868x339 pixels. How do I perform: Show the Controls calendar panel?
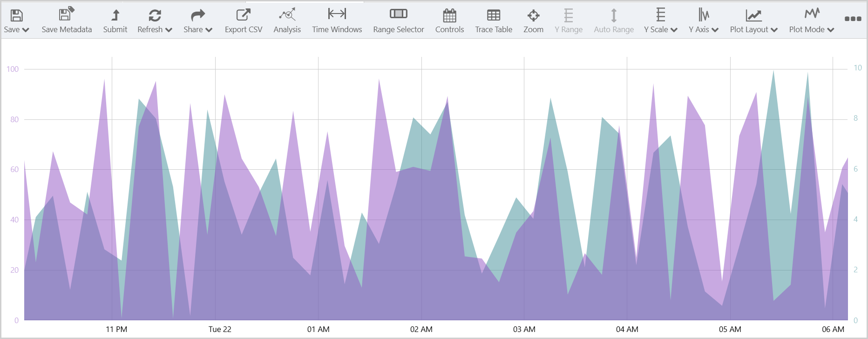(449, 21)
